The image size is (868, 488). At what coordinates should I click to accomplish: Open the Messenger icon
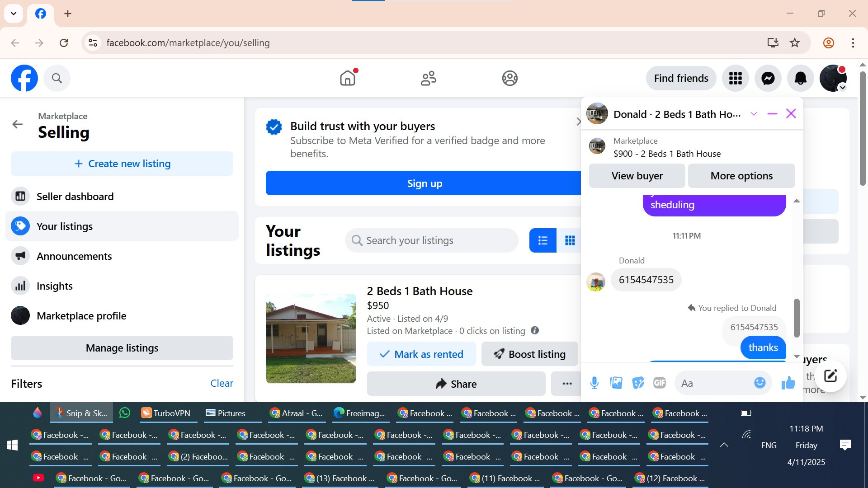pos(768,78)
